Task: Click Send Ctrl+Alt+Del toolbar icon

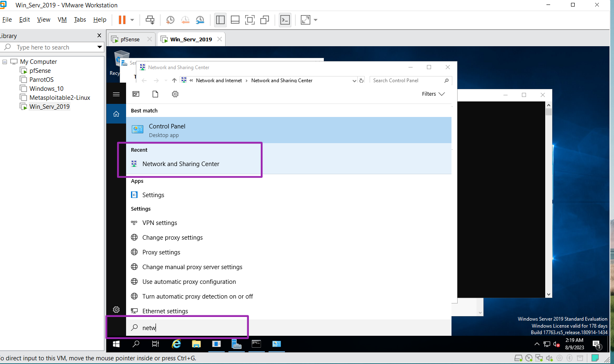Action: 150,20
